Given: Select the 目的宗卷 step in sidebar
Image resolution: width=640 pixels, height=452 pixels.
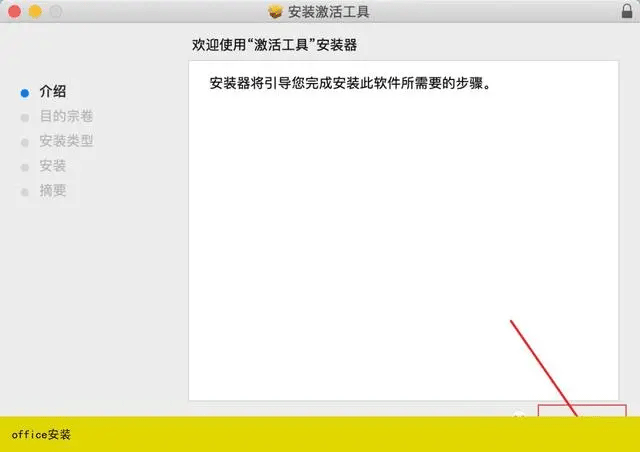Looking at the screenshot, I should tap(66, 117).
